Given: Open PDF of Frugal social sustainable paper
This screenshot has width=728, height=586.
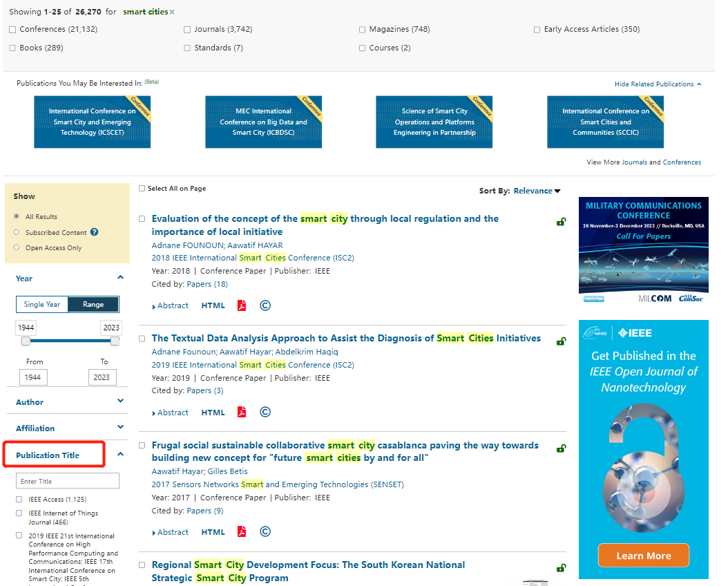Looking at the screenshot, I should pos(242,531).
